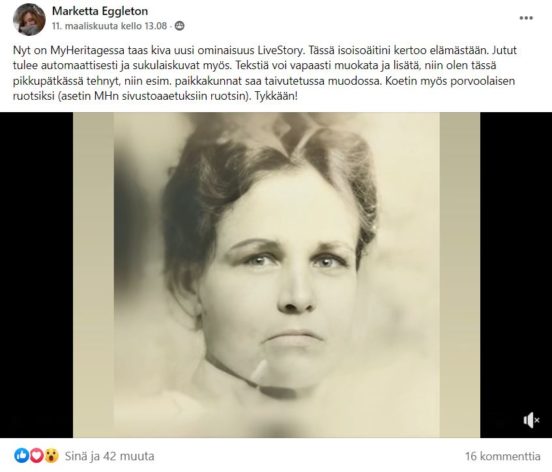
Task: Click the word "MyHeritagessa" in the post
Action: point(87,50)
